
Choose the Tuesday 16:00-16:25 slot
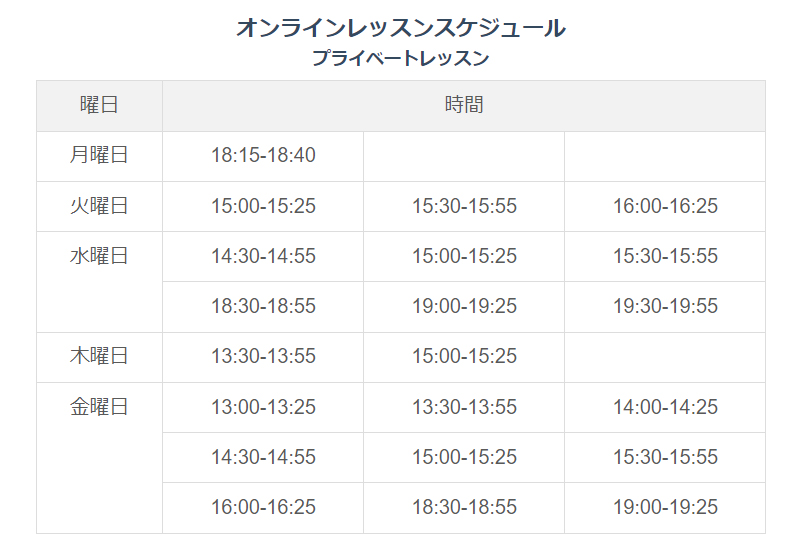pos(665,206)
